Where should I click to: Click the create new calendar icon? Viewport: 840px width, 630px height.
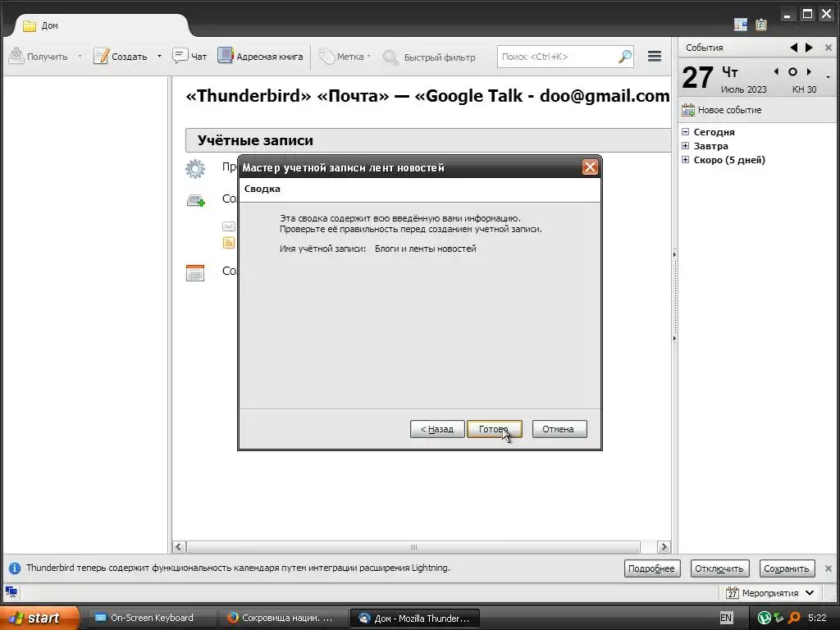click(x=195, y=272)
